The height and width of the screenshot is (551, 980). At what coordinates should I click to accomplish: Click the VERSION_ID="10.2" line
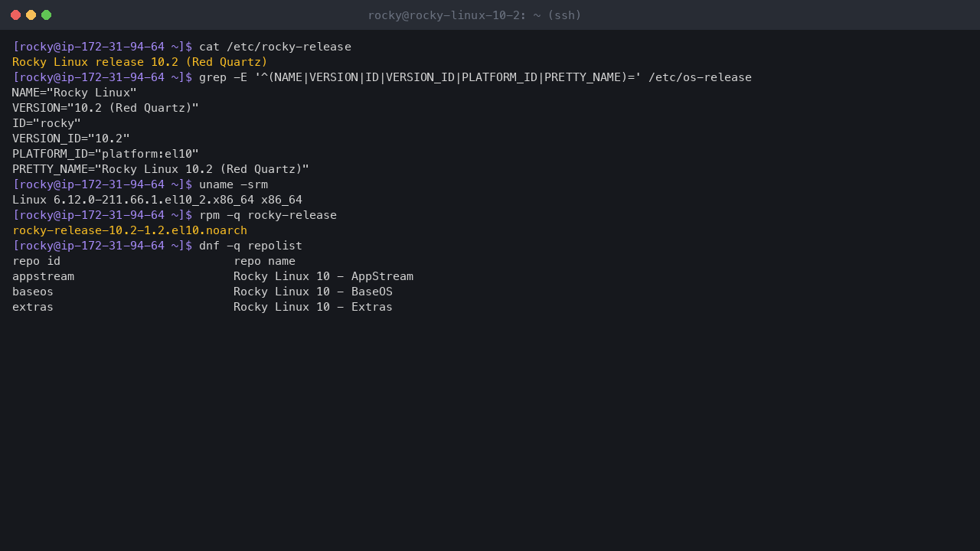pos(71,139)
